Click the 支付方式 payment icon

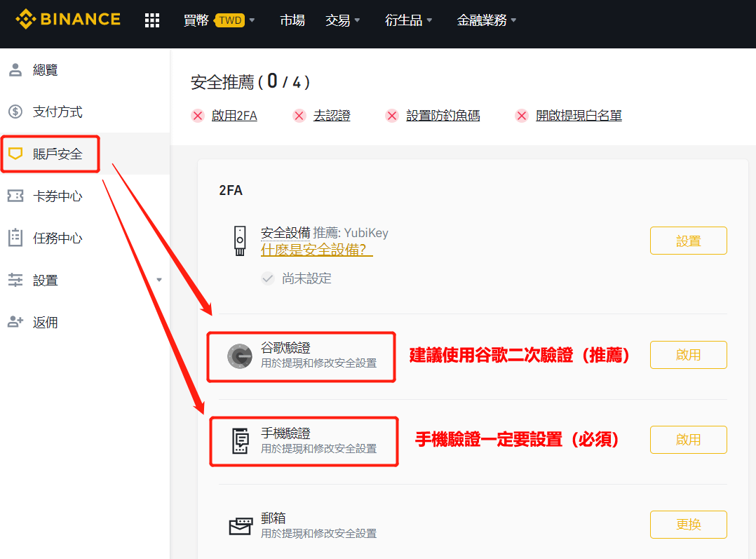15,111
